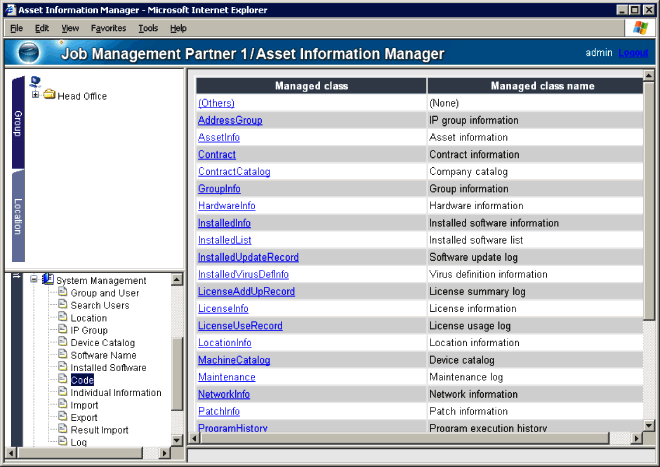Click the Group and User page icon
The height and width of the screenshot is (467, 660).
[63, 292]
